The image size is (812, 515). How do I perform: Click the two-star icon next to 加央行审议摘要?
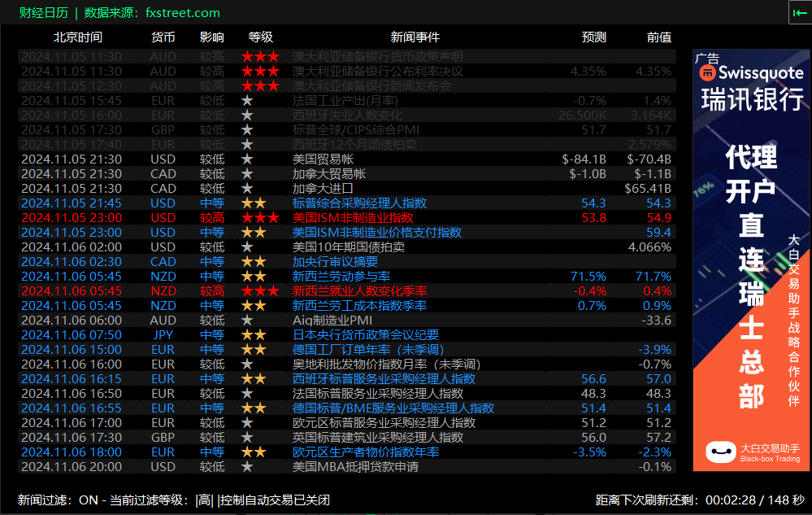click(255, 261)
